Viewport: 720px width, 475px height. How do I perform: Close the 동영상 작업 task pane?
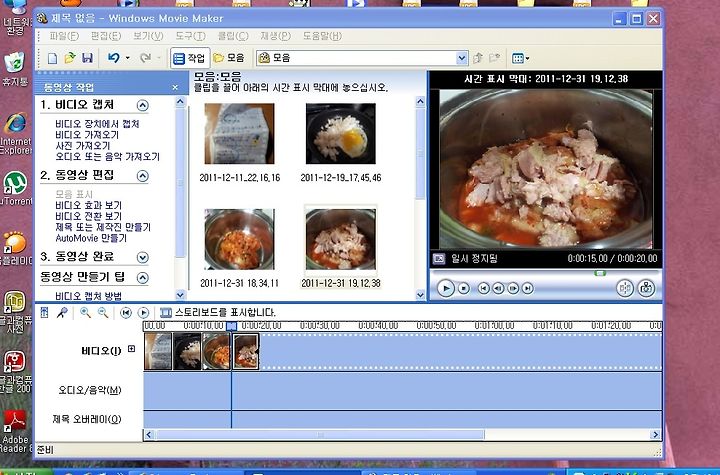[175, 87]
